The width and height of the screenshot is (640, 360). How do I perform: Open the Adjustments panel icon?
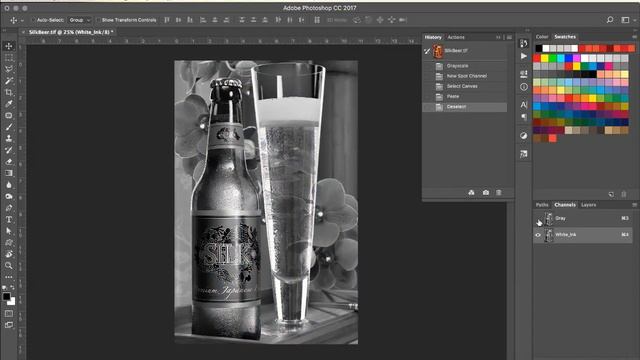coord(524,136)
